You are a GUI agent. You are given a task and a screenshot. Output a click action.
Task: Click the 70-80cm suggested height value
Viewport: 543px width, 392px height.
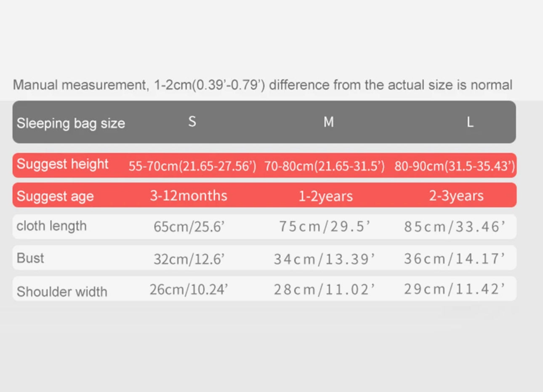(325, 166)
